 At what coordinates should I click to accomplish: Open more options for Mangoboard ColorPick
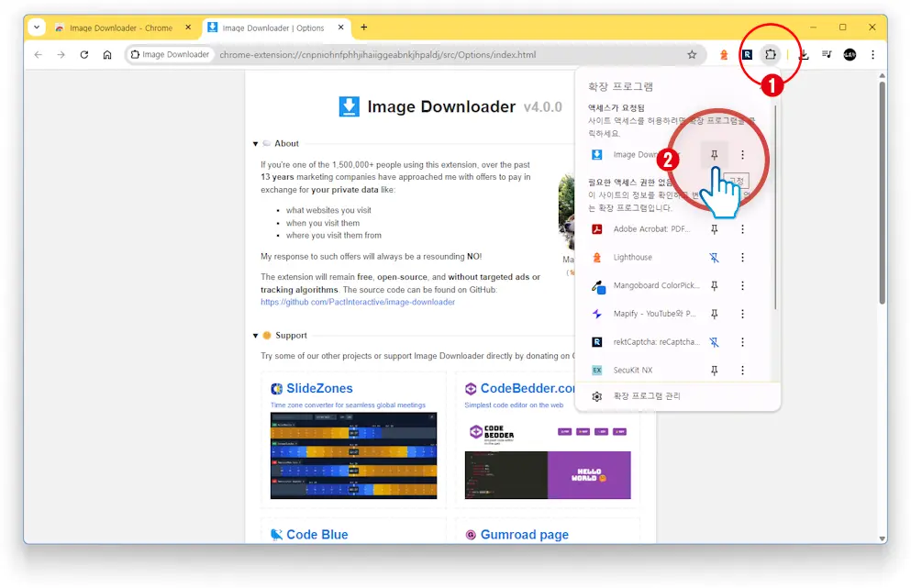click(x=742, y=285)
